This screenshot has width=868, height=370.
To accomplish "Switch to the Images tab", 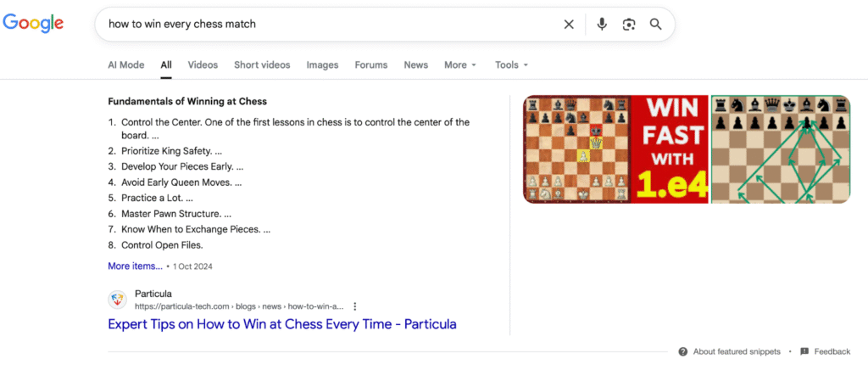I will [x=322, y=65].
